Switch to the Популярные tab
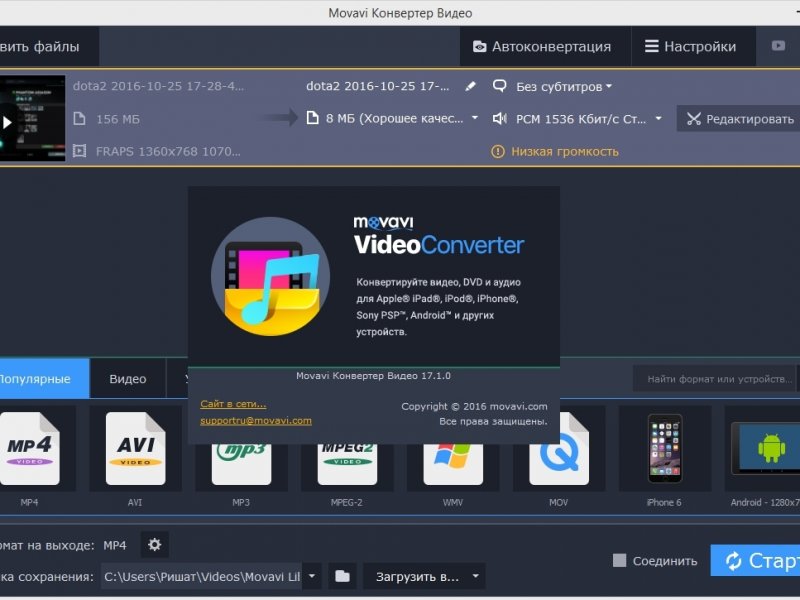 pyautogui.click(x=44, y=379)
